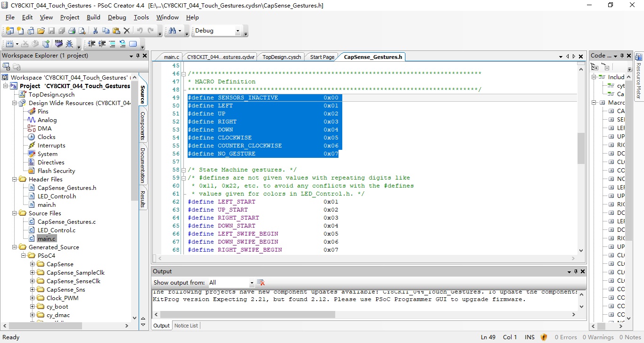Collapse the Project tree node

pyautogui.click(x=6, y=86)
